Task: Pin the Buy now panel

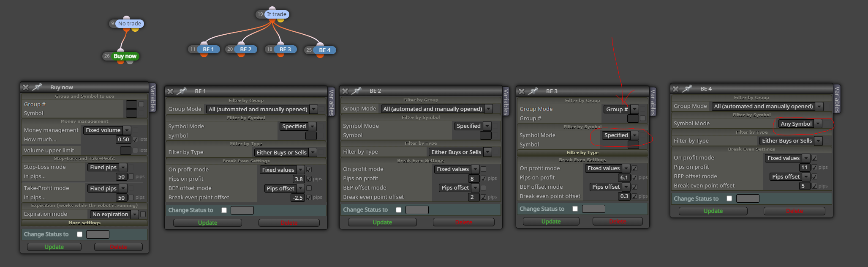Action: click(37, 87)
